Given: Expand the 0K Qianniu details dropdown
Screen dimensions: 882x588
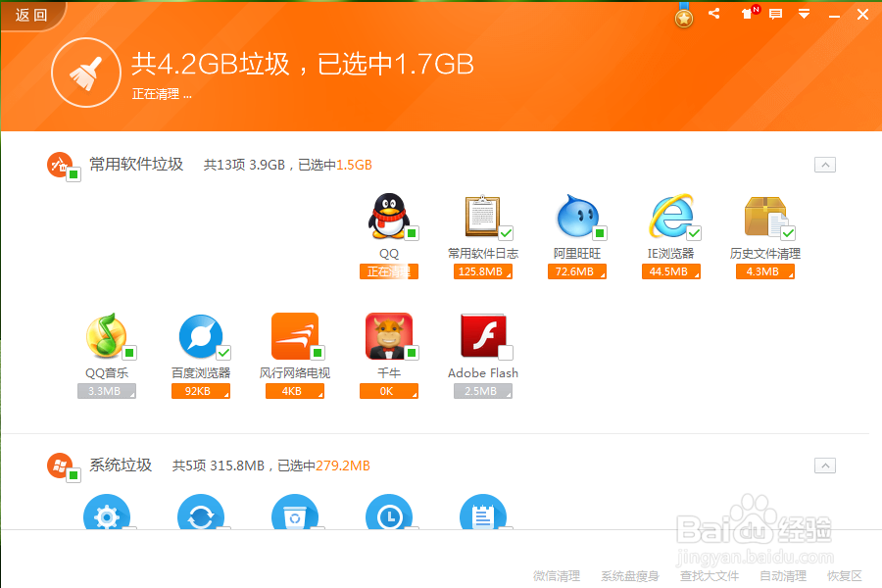Looking at the screenshot, I should pyautogui.click(x=389, y=391).
